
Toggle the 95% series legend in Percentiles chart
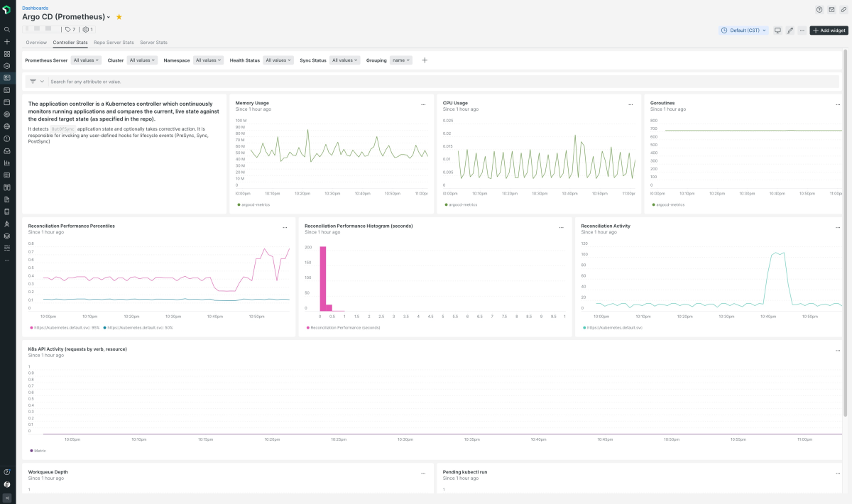(67, 327)
